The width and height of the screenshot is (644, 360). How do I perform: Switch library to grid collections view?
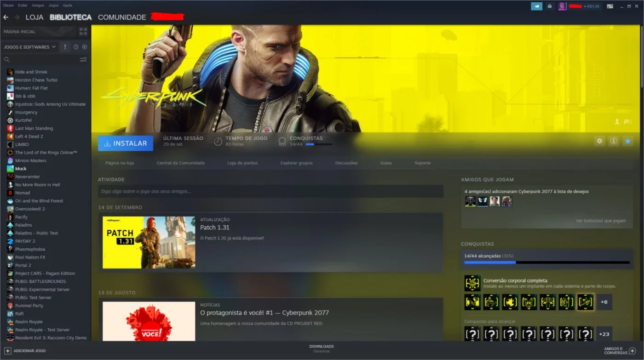coord(83,31)
